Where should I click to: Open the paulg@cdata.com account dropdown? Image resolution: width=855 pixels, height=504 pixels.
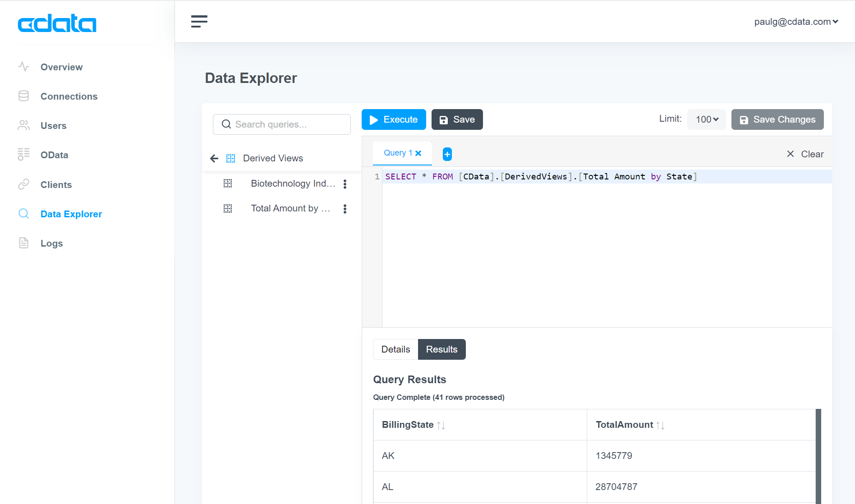[796, 22]
